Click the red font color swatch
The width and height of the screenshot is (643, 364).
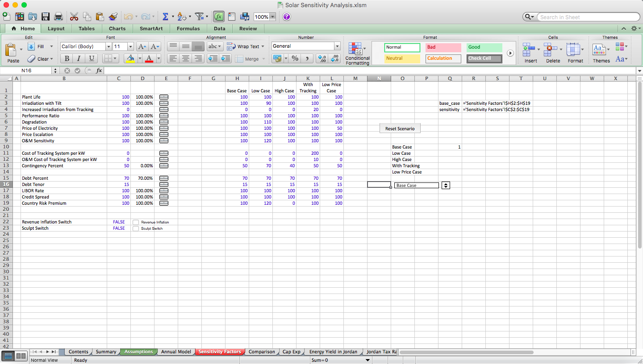pos(149,58)
